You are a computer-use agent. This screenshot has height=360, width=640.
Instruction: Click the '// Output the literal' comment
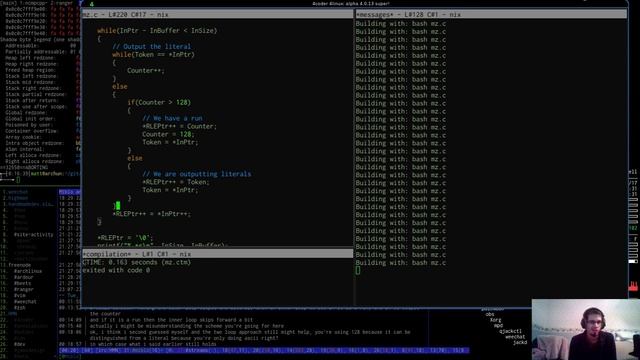click(x=151, y=47)
